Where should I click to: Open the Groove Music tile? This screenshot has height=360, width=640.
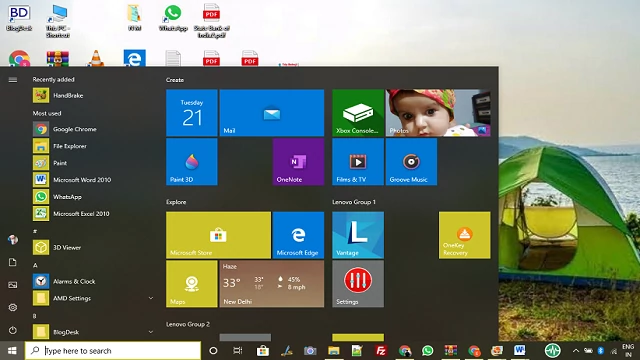coord(411,162)
